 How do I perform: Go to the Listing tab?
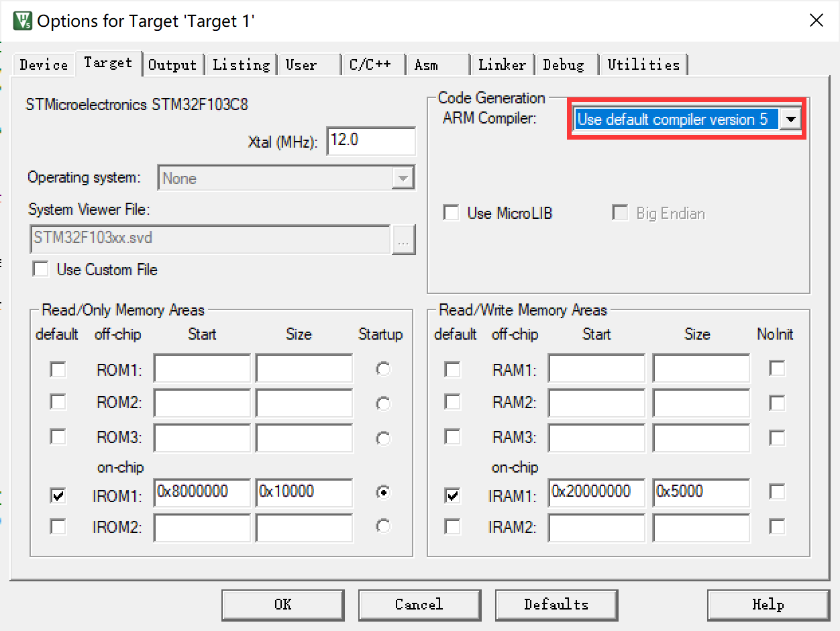tap(241, 64)
